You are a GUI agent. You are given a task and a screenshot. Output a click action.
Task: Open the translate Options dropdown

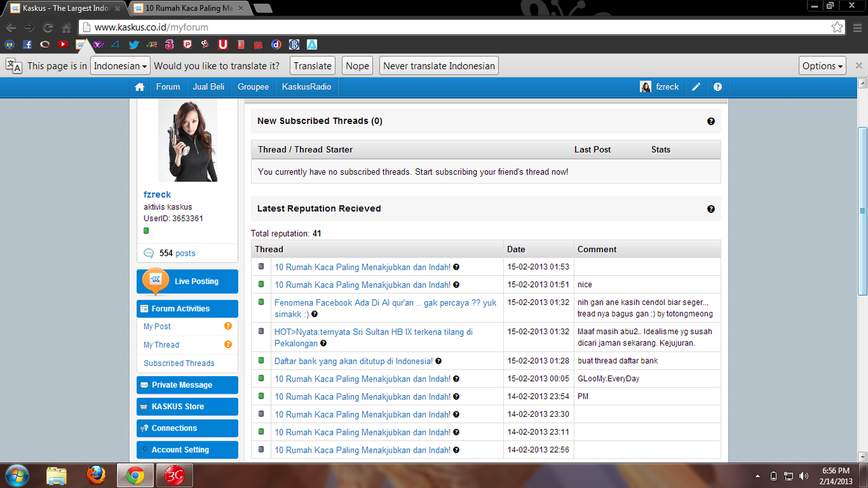(x=823, y=66)
